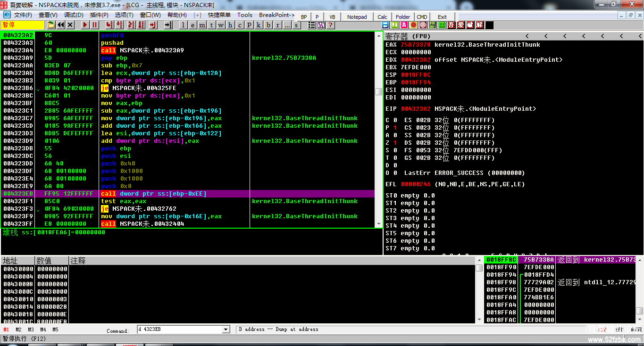
Task: Open the Command input dropdown arrow
Action: [x=226, y=330]
